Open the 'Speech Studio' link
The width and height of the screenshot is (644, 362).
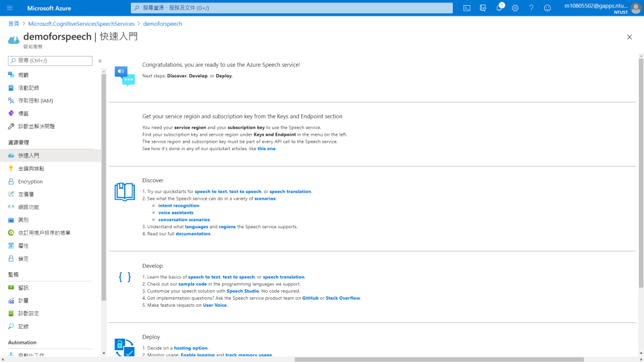(x=243, y=291)
